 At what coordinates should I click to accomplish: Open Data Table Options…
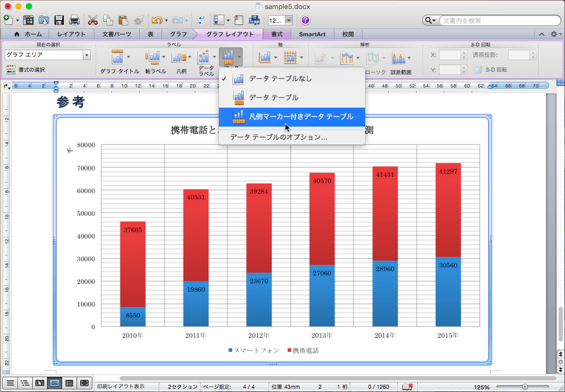pyautogui.click(x=292, y=137)
